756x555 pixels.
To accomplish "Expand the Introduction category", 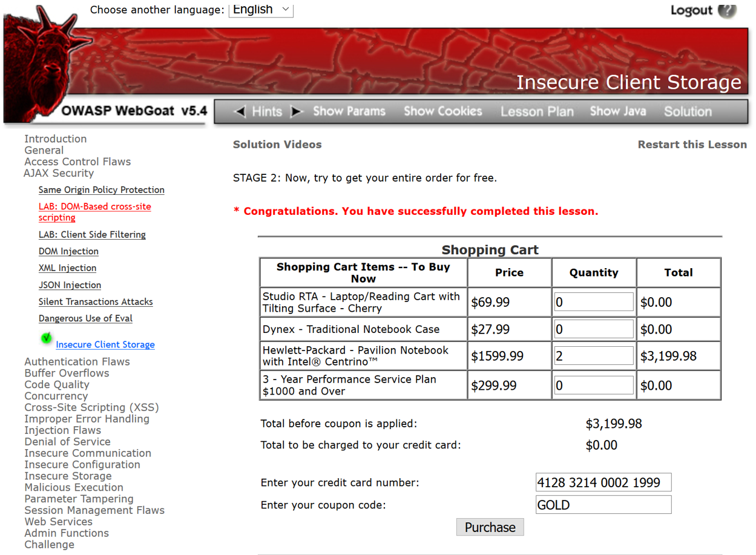I will 56,139.
